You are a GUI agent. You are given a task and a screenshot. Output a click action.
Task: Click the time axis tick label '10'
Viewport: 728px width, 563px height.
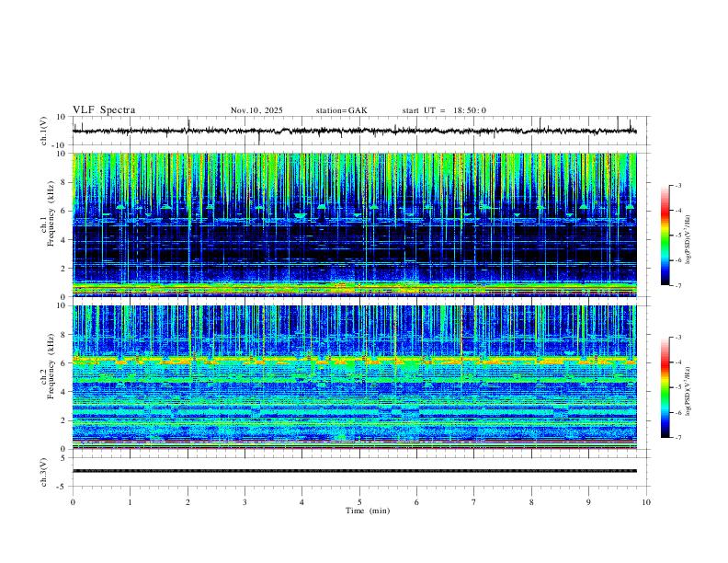point(646,502)
